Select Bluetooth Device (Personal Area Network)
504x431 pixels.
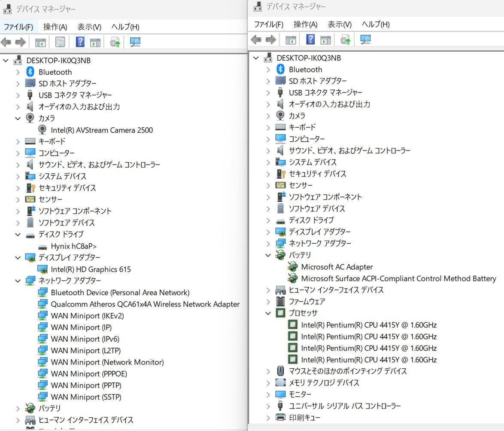tap(120, 292)
